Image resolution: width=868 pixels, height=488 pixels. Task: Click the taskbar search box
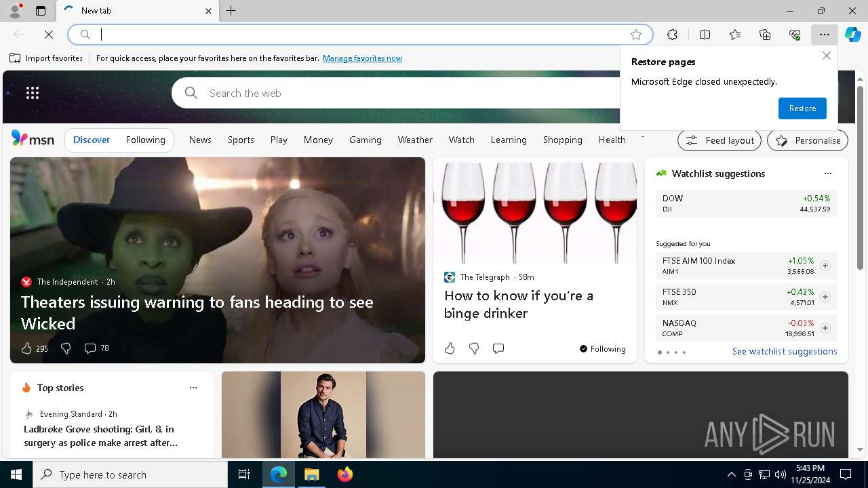(x=130, y=474)
